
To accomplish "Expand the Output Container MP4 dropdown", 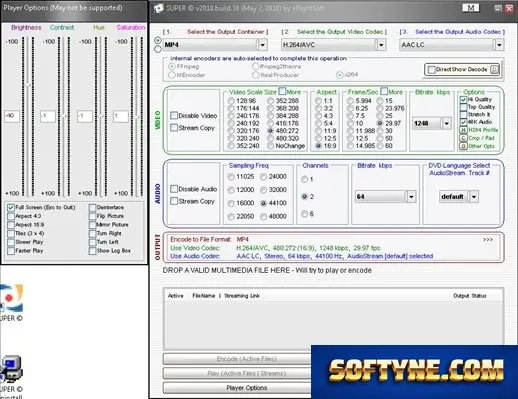I will 262,45.
